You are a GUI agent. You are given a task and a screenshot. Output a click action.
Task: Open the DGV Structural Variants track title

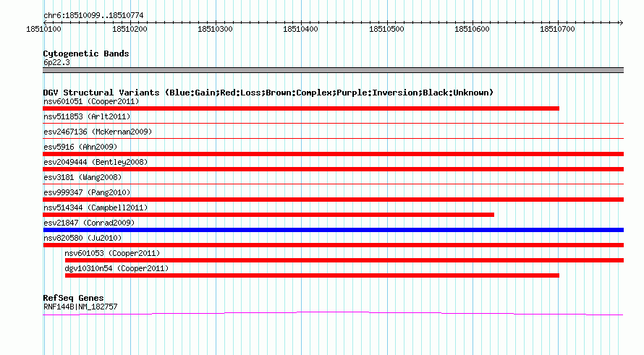click(268, 93)
